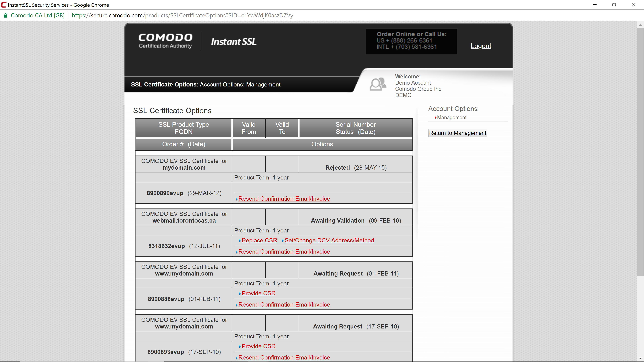Click the Comodo Certification Authority logo
Image resolution: width=644 pixels, height=362 pixels.
click(x=165, y=41)
